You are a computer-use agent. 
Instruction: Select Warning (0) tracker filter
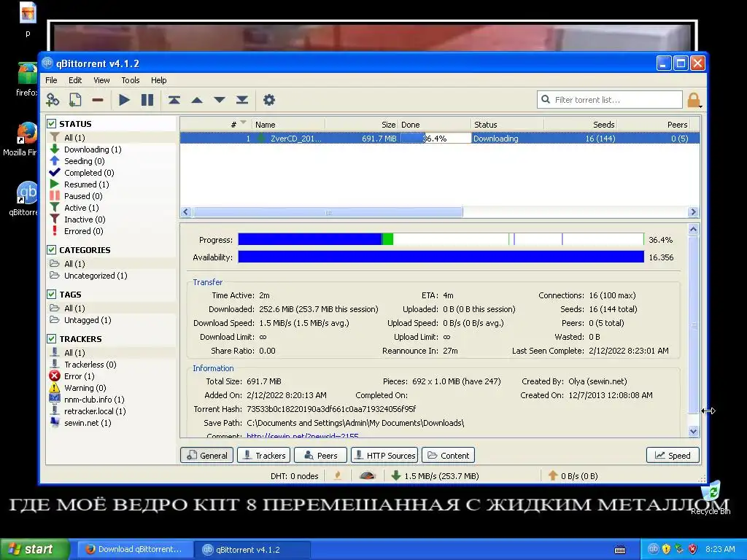85,388
